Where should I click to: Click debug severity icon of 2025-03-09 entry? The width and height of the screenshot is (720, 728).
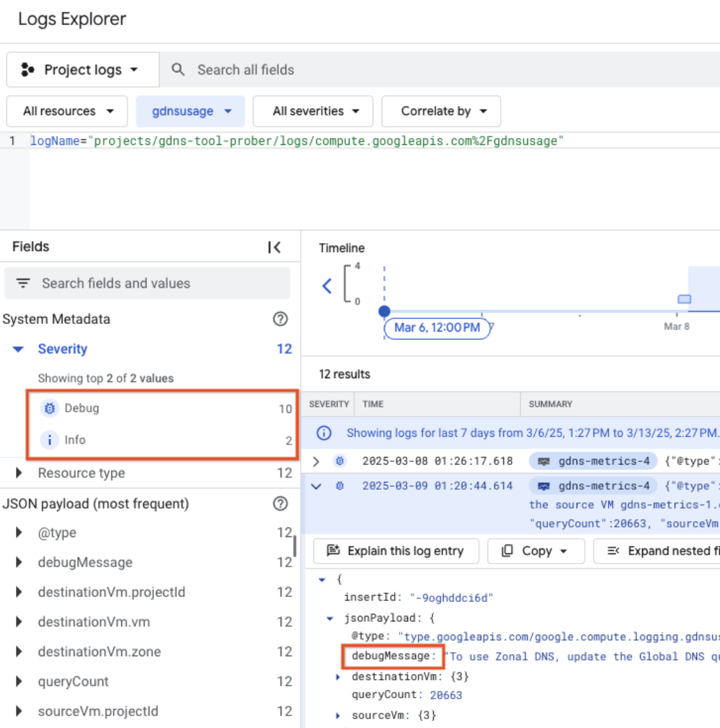340,486
